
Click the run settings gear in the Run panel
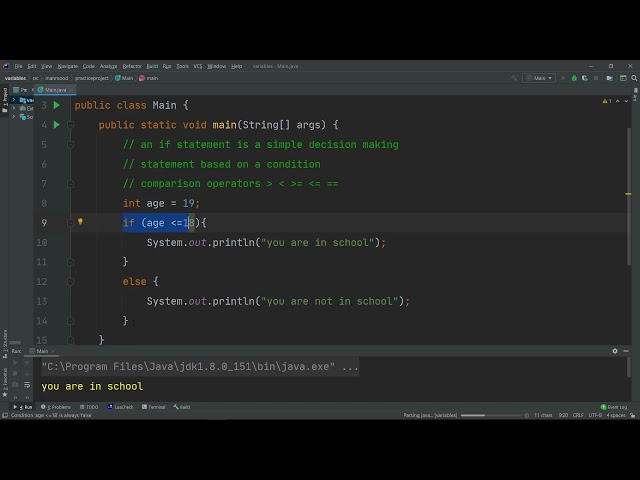(615, 351)
